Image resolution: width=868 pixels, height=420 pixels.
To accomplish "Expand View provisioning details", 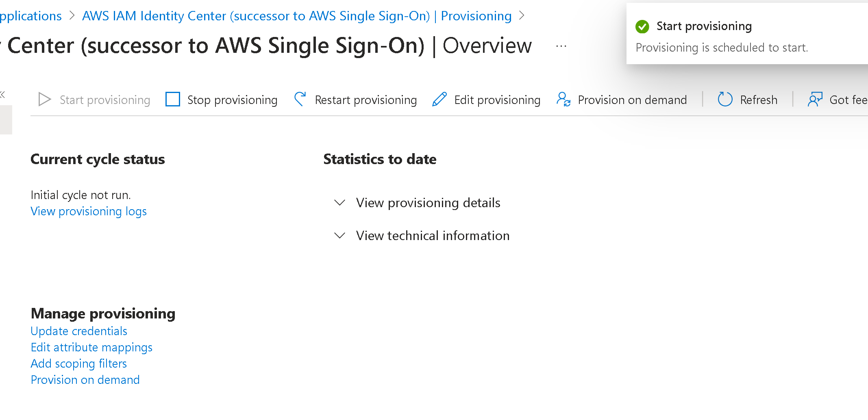I will pos(428,203).
